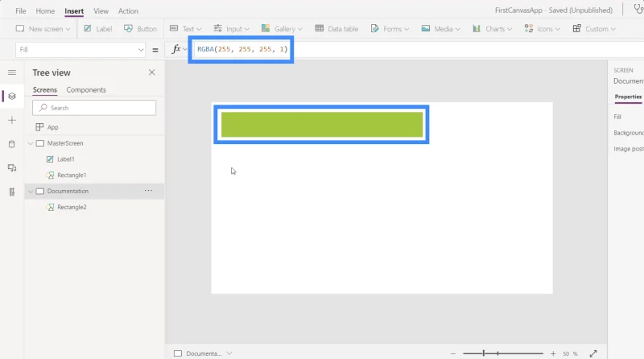Screen dimensions: 644x359
Task: Click the App checker stethoscope icon
Action: coord(638,9)
